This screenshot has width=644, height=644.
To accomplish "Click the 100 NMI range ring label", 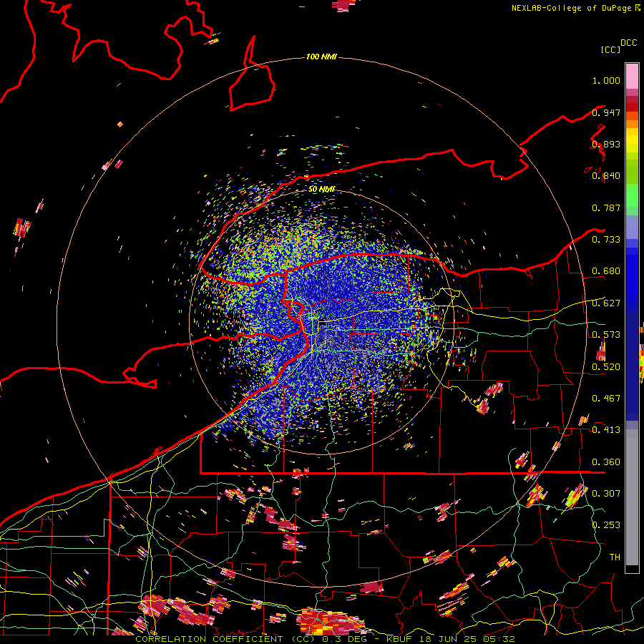I will 321,57.
